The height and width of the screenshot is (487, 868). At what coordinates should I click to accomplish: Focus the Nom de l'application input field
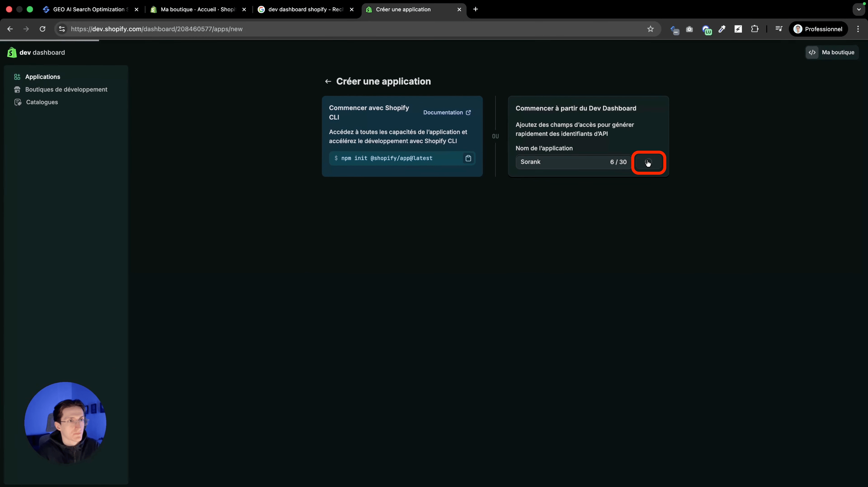(573, 162)
